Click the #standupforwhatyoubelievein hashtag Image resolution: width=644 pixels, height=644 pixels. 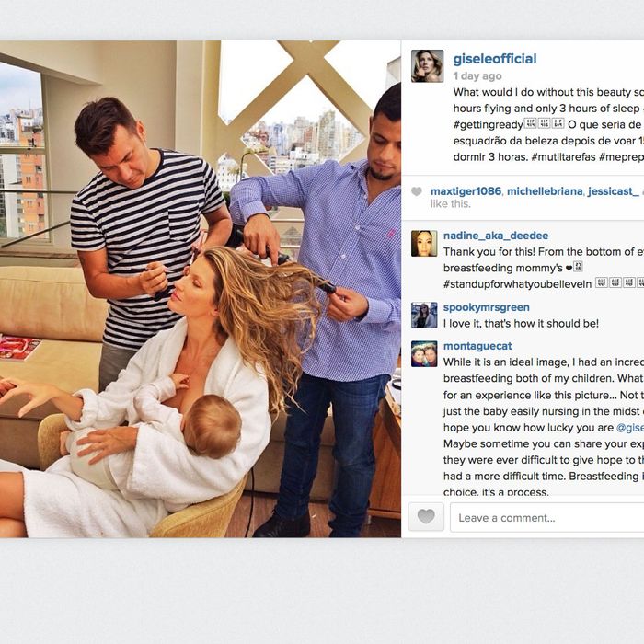coord(517,284)
